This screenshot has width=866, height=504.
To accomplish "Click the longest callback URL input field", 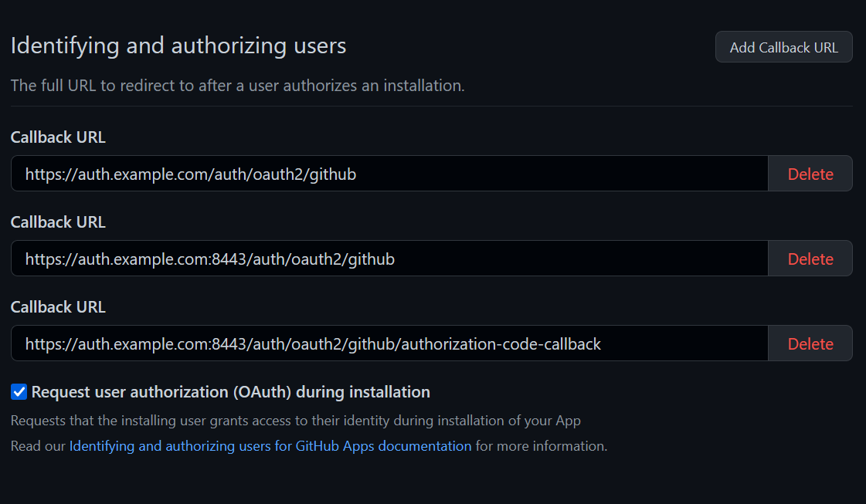I will [x=386, y=343].
